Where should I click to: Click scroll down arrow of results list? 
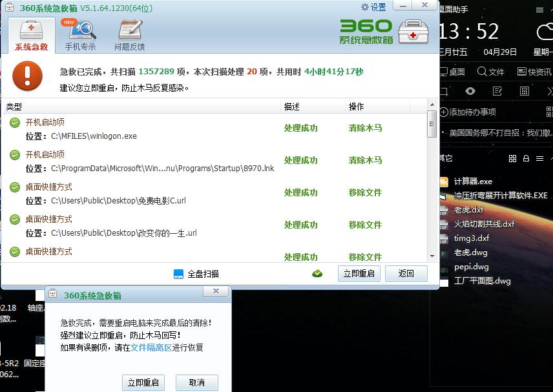(432, 256)
